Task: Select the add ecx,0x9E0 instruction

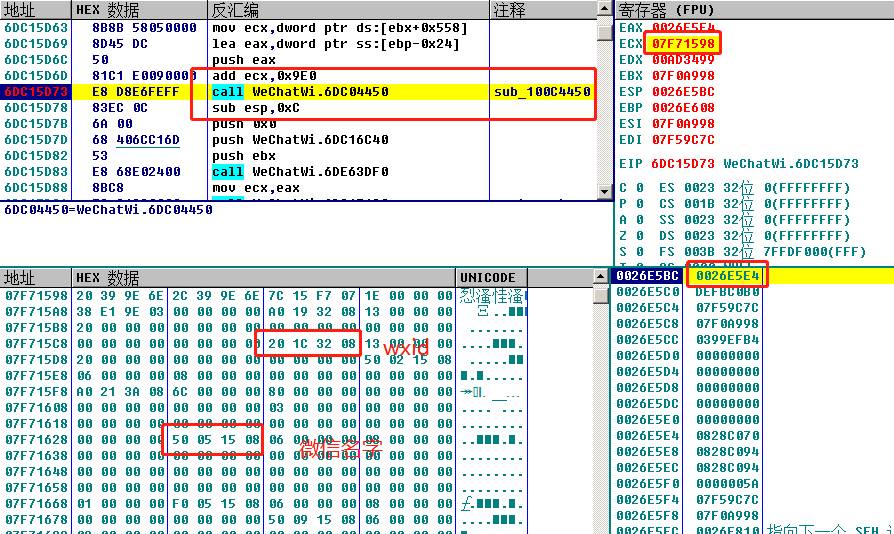Action: coord(265,76)
